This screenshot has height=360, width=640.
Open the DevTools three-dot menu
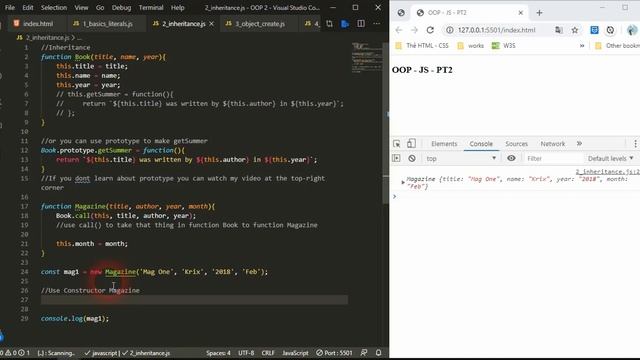coord(635,144)
